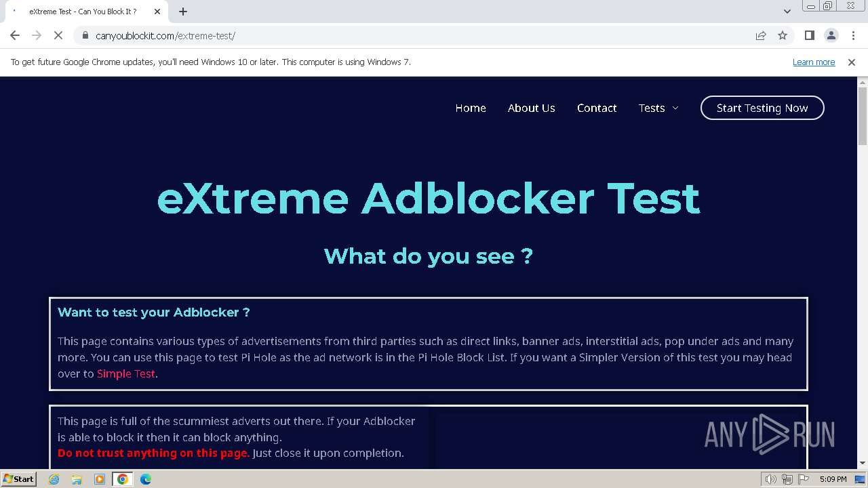Viewport: 868px width, 488px height.
Task: Open tab search dropdown arrow
Action: 787,12
